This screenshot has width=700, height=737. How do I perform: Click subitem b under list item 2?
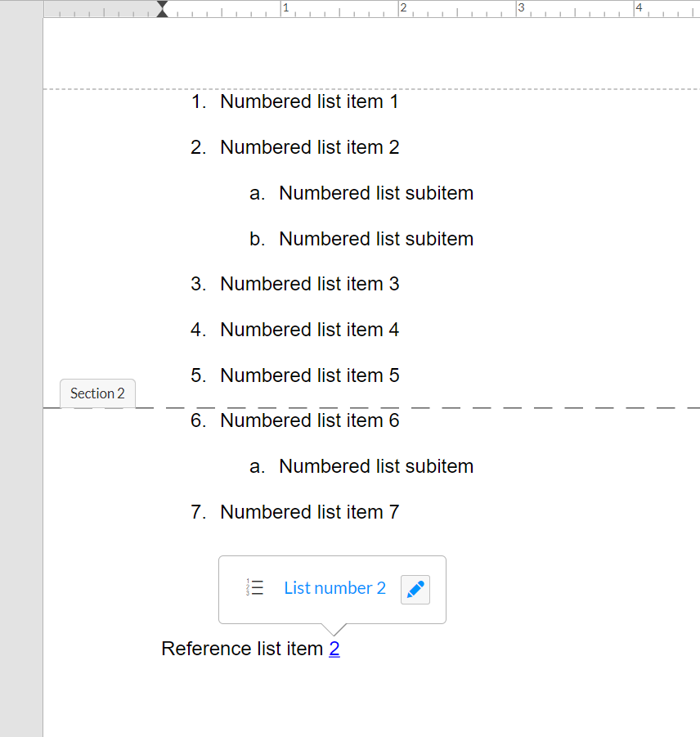pyautogui.click(x=376, y=239)
